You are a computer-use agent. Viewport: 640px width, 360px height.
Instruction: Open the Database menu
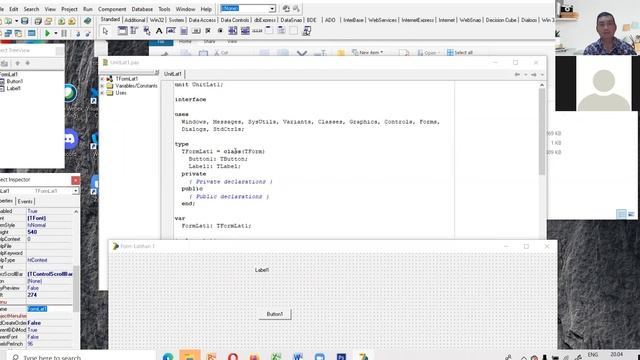pos(142,9)
